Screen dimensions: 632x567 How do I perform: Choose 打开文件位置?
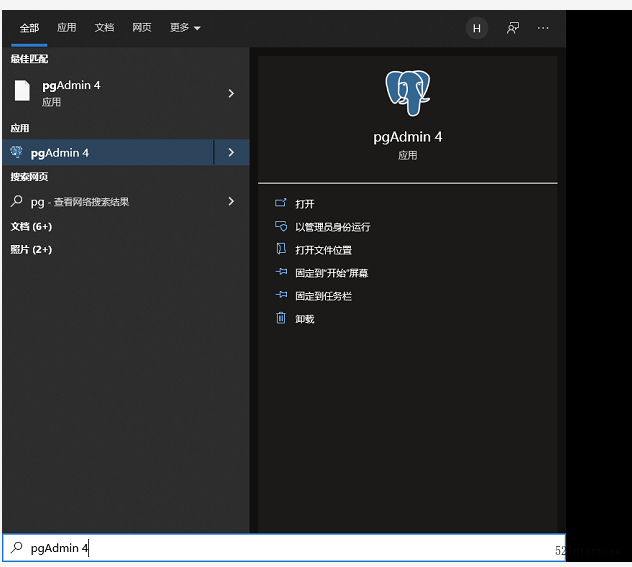tap(323, 250)
